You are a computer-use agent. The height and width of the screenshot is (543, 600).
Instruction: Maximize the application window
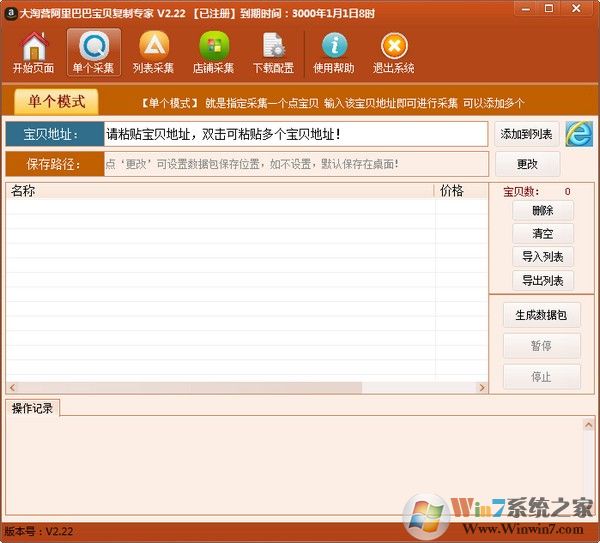549,8
